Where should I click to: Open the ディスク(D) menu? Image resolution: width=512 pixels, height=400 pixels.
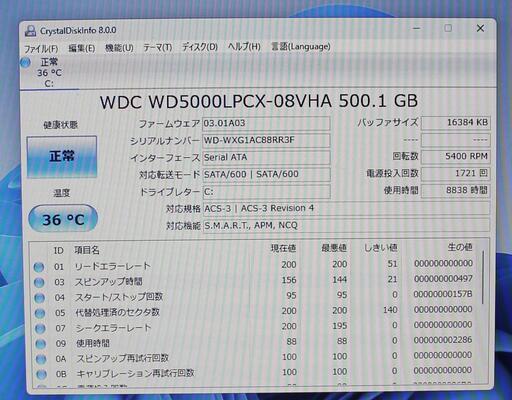pyautogui.click(x=200, y=47)
